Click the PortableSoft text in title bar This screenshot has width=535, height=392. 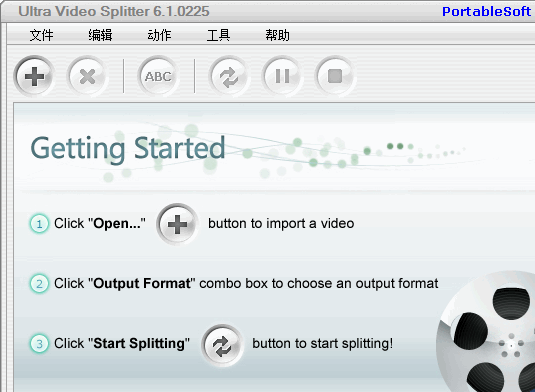click(487, 12)
